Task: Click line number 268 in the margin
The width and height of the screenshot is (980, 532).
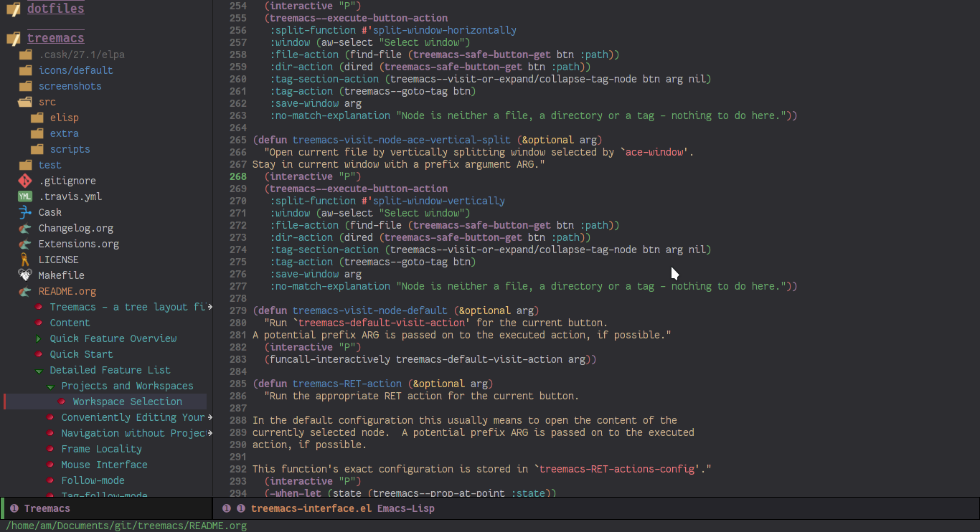Action: point(237,176)
